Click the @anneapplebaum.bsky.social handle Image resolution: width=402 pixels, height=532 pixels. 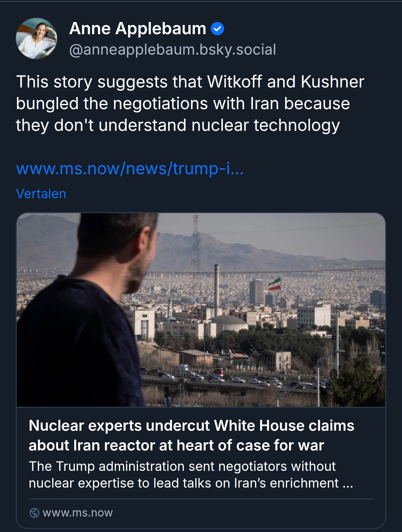point(172,50)
